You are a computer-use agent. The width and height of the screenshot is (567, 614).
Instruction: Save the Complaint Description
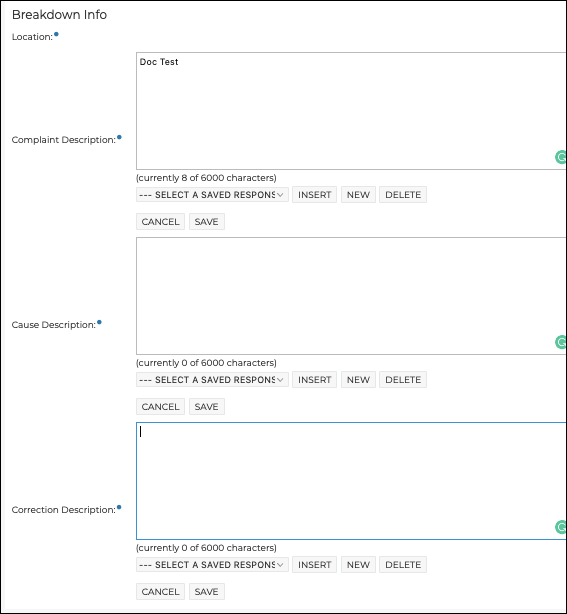207,222
